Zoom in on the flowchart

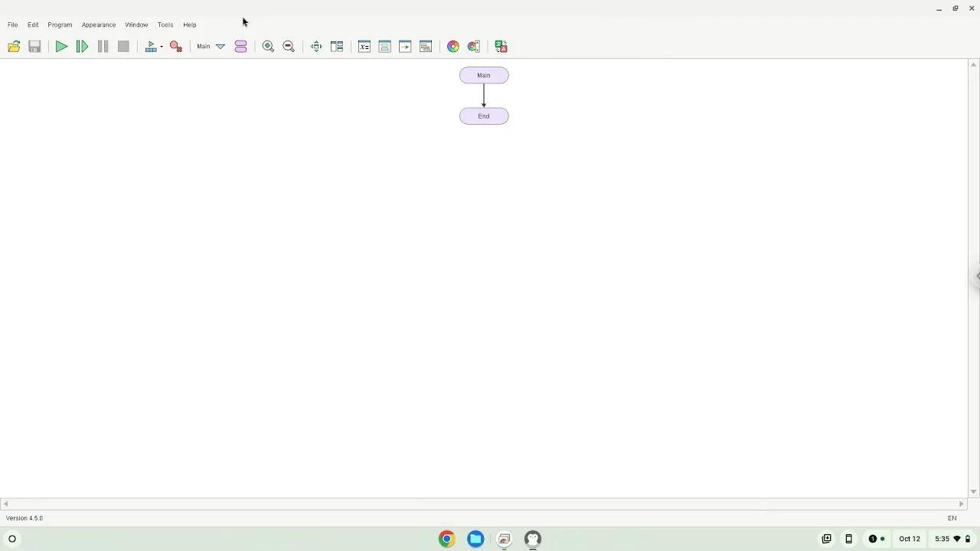coord(268,46)
